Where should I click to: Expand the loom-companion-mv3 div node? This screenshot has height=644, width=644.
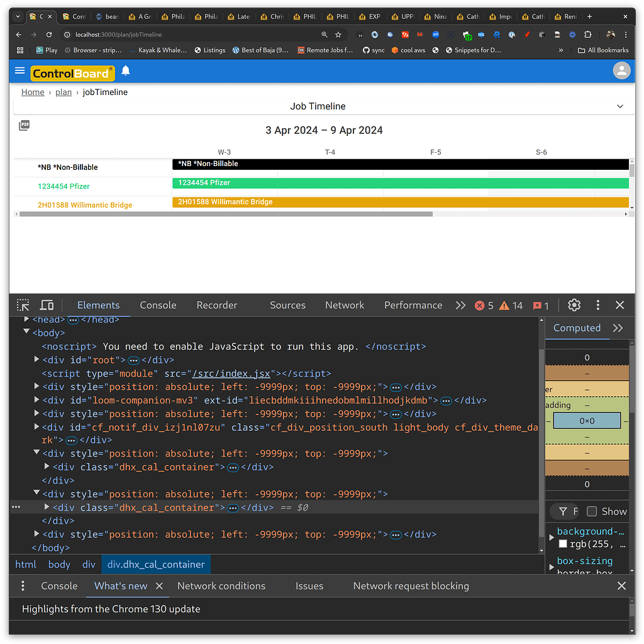36,399
